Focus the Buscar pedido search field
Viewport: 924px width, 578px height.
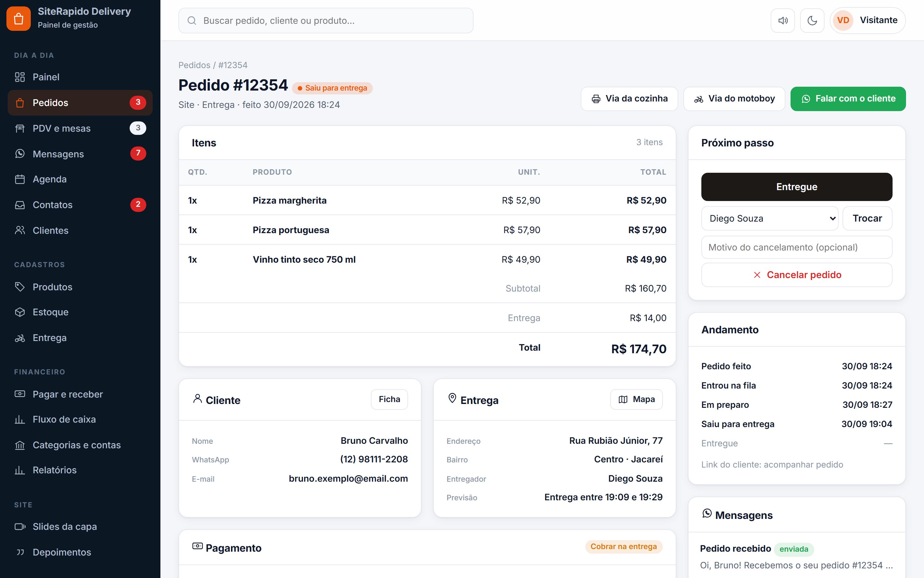click(x=326, y=21)
